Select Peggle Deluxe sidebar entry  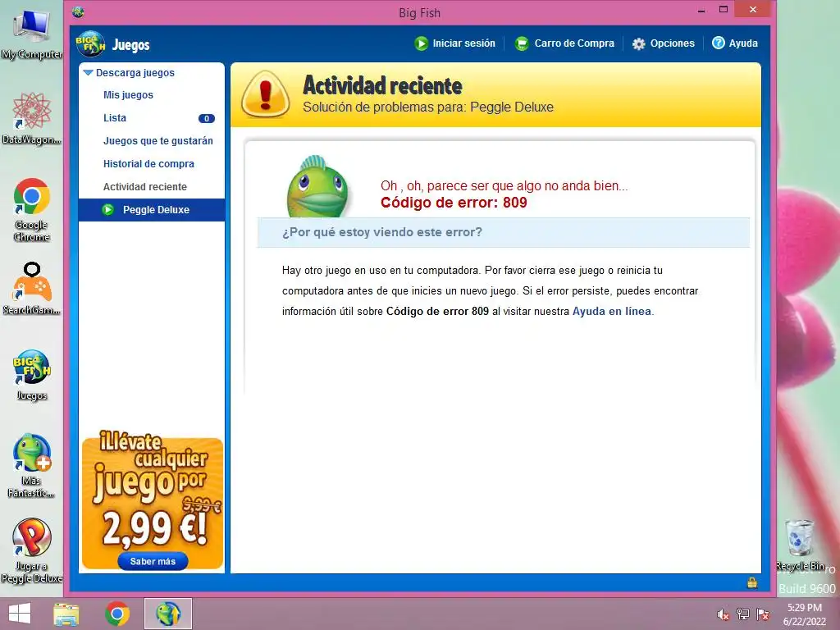pos(152,210)
